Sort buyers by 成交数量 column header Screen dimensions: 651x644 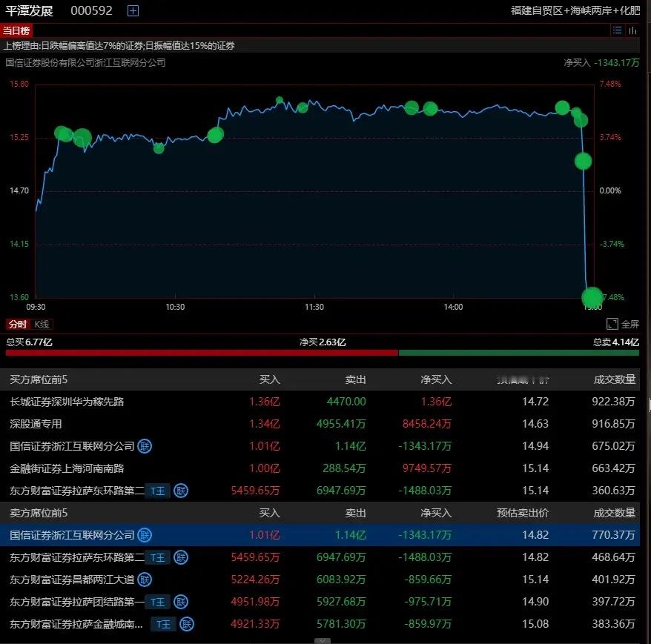pyautogui.click(x=615, y=379)
